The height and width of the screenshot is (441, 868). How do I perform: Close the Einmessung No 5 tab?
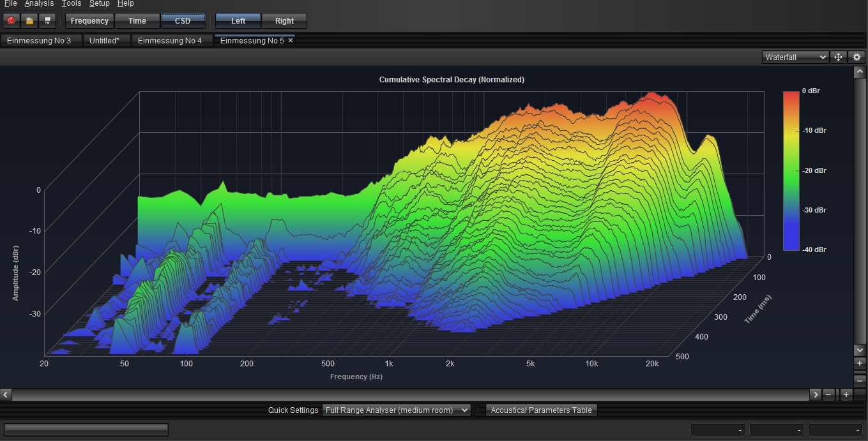point(291,40)
